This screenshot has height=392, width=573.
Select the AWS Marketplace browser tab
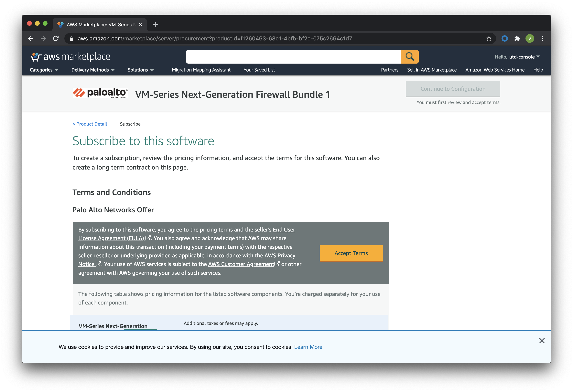click(100, 25)
